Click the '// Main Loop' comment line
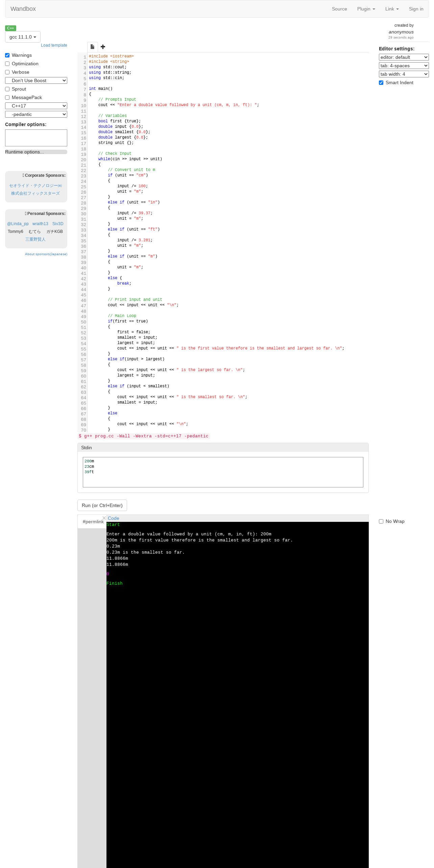The image size is (434, 868). tap(122, 316)
